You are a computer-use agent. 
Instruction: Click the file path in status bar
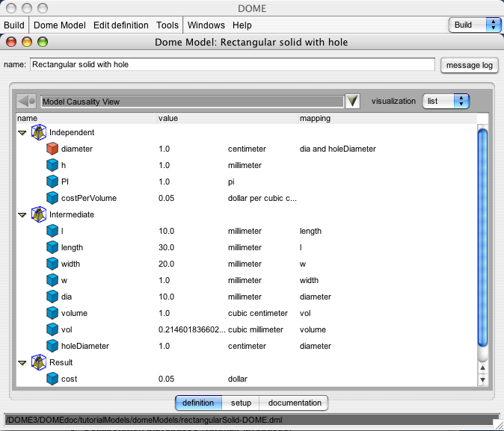144,420
